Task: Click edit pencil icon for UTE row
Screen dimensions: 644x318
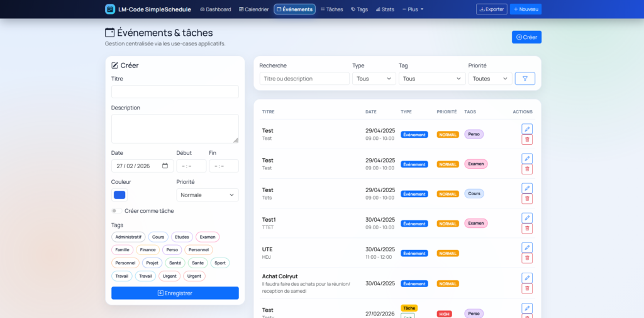Action: [527, 247]
